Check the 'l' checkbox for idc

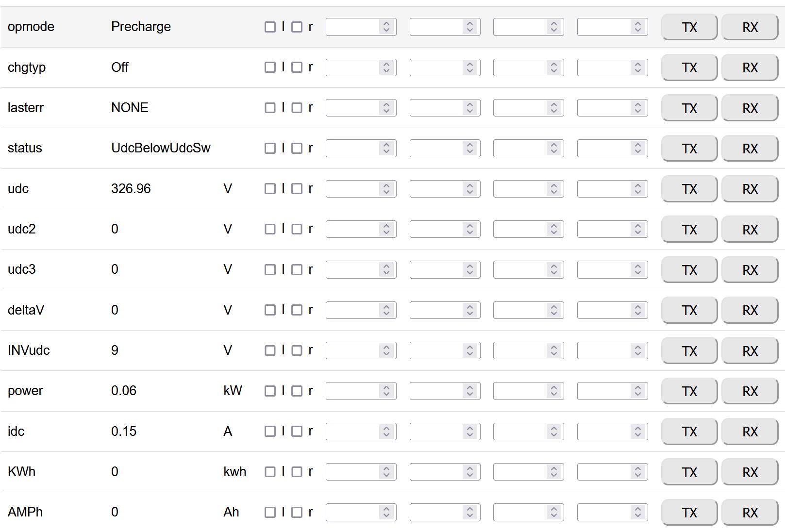(270, 432)
